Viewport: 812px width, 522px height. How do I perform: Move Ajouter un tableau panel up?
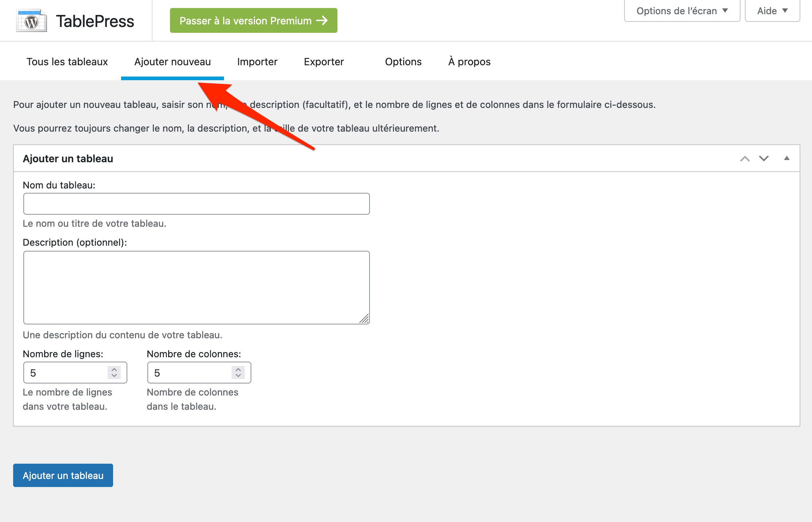coord(745,159)
